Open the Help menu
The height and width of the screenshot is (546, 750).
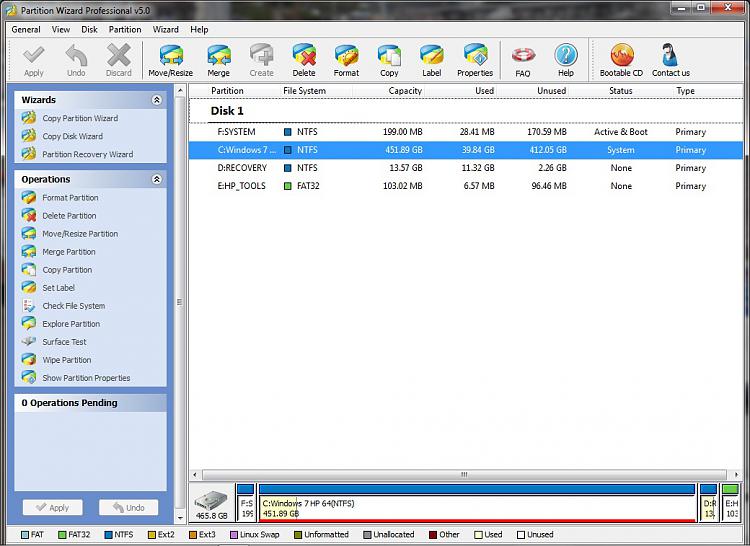pos(199,30)
